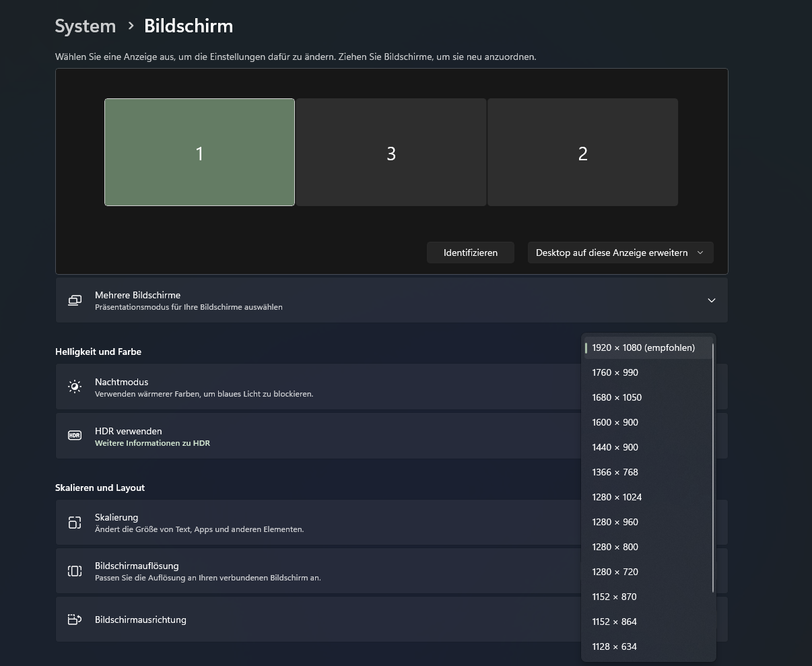Select the 1680 × 1050 resolution entry
Screen dimensions: 812x666
coord(617,397)
